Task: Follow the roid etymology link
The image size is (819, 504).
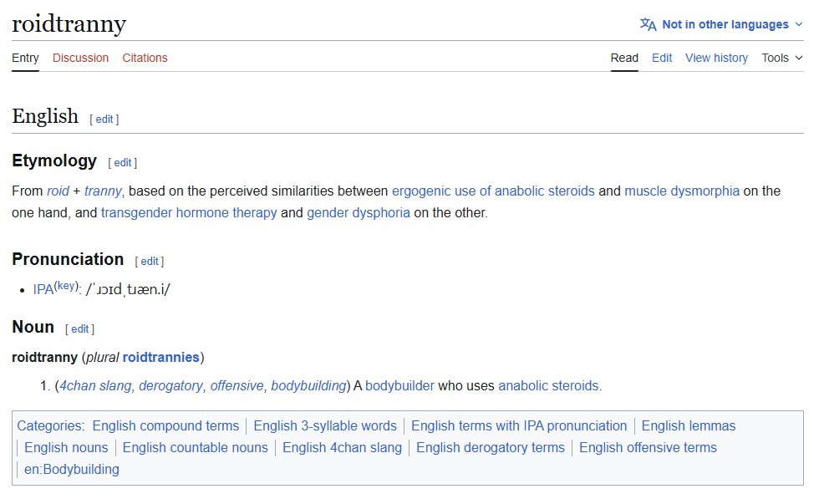Action: 58,191
